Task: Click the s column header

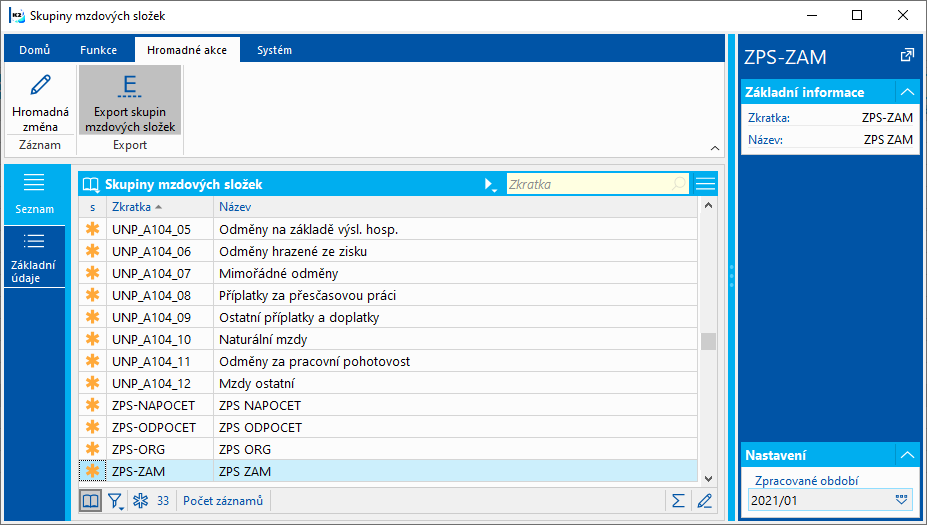Action: pyautogui.click(x=92, y=207)
